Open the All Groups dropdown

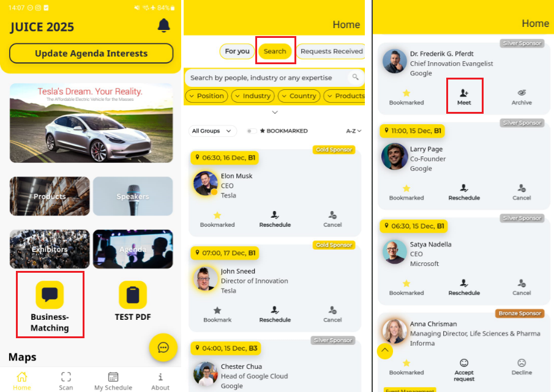coord(211,131)
